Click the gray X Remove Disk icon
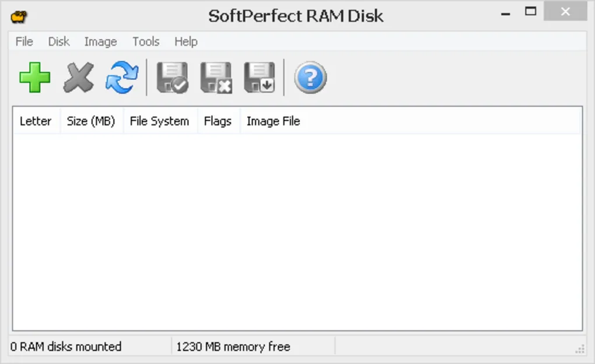The height and width of the screenshot is (364, 595). [x=79, y=78]
